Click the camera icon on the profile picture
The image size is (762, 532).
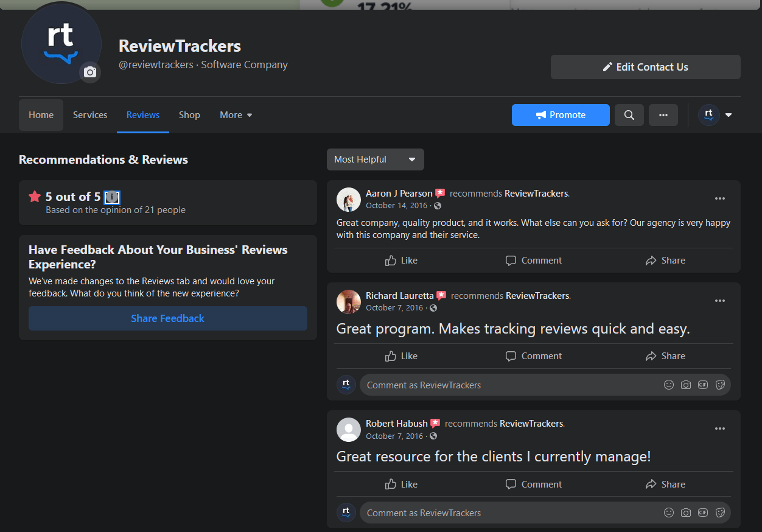click(x=90, y=72)
